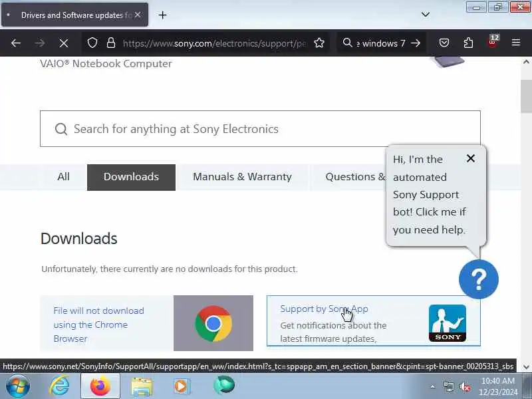
Task: Open the Windows Start button
Action: 18,386
